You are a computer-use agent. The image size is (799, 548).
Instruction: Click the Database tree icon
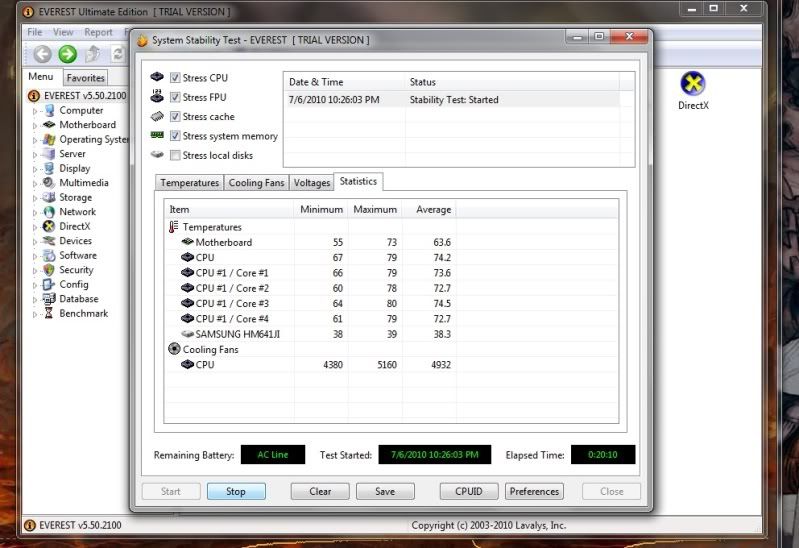tap(49, 299)
